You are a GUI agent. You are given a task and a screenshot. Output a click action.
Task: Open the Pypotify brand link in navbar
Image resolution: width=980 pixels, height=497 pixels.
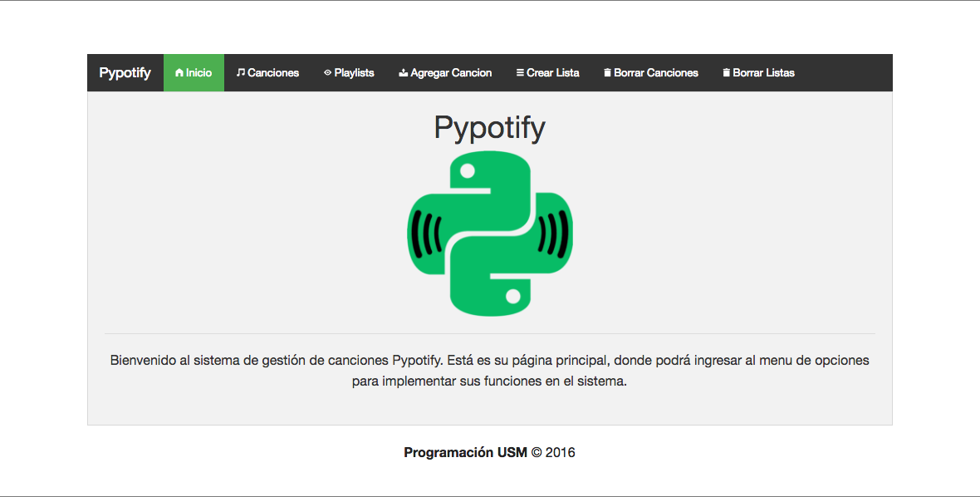[125, 73]
